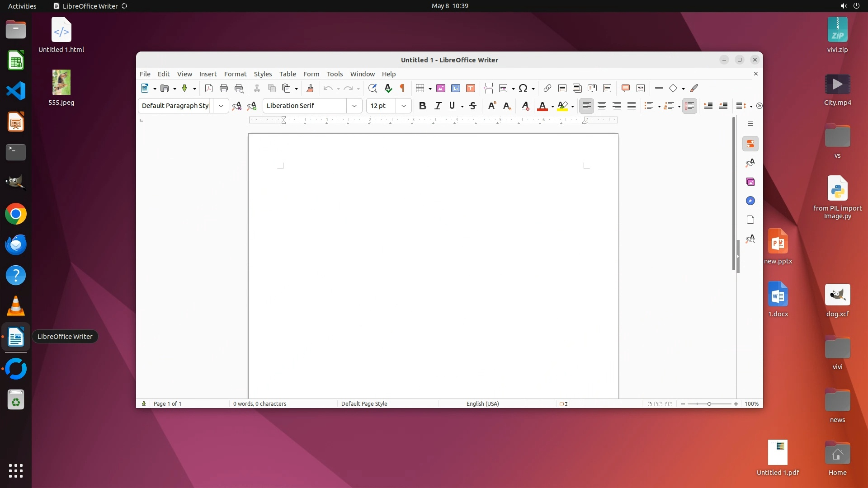868x488 pixels.
Task: Click the Insert Image toolbar icon
Action: point(440,88)
